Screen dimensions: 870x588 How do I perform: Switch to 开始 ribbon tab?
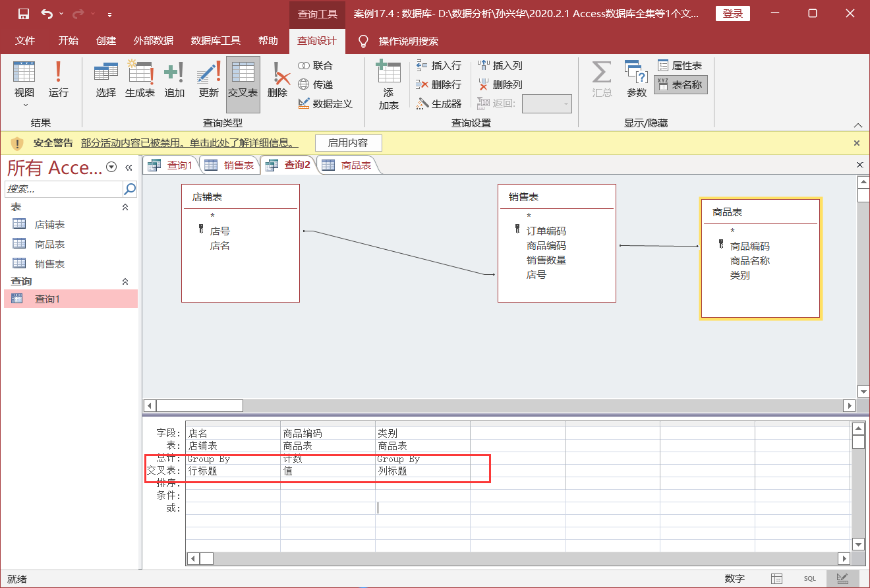[x=68, y=41]
